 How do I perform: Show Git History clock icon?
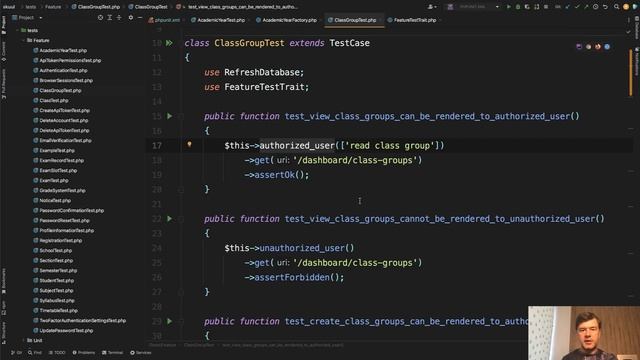(x=596, y=7)
